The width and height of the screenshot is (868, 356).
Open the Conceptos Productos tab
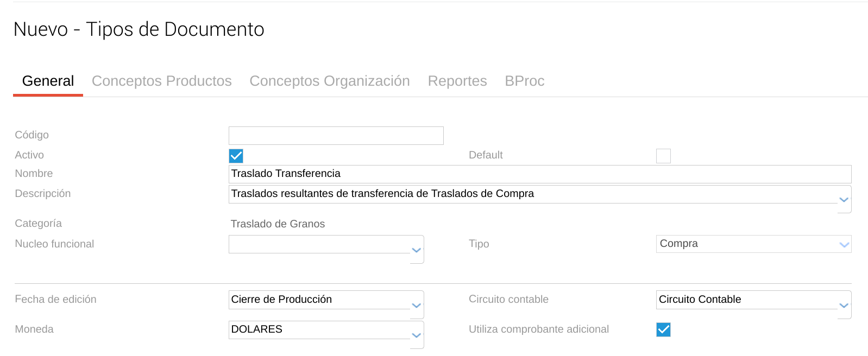(161, 81)
